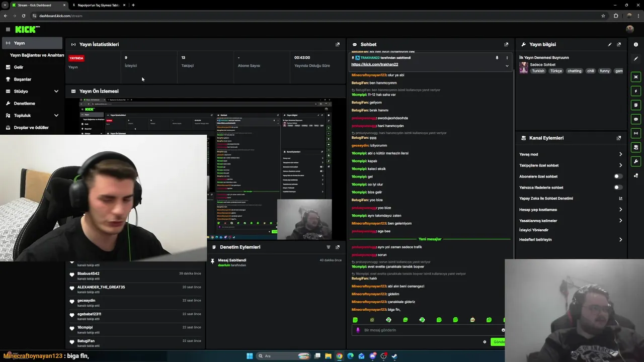
Task: Toggle Yalnızca ifadelerle sohbet switch
Action: pos(618,188)
